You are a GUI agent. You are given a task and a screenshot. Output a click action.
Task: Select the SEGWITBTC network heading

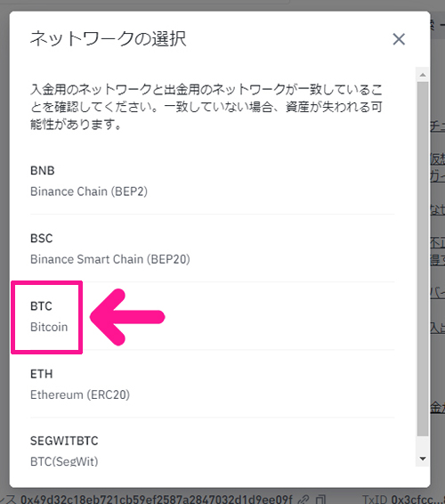click(64, 441)
